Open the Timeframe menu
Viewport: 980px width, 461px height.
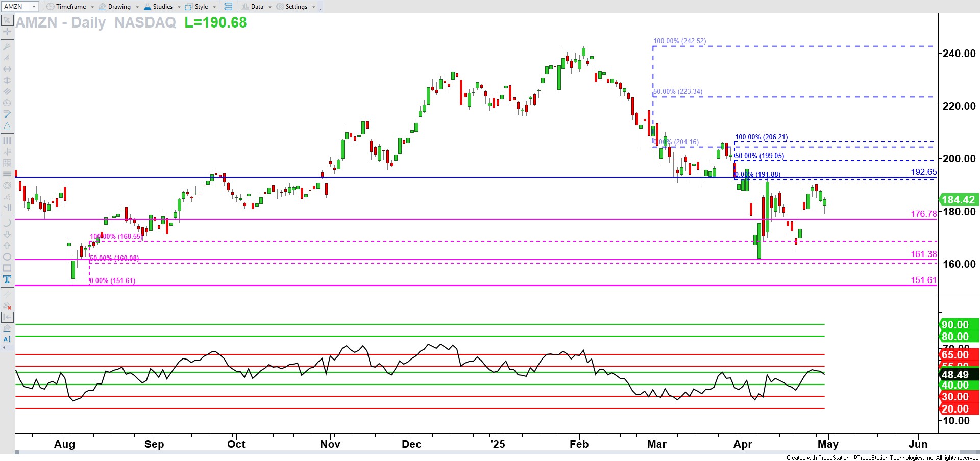pyautogui.click(x=71, y=7)
